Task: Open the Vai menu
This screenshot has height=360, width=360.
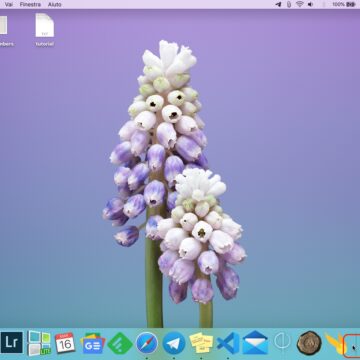Action: tap(9, 5)
